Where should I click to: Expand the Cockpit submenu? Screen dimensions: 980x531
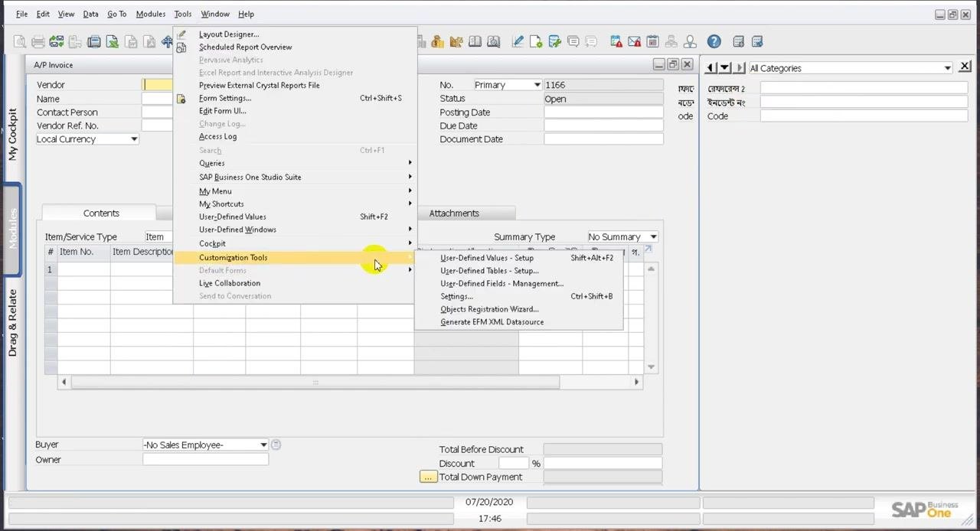pyautogui.click(x=296, y=243)
